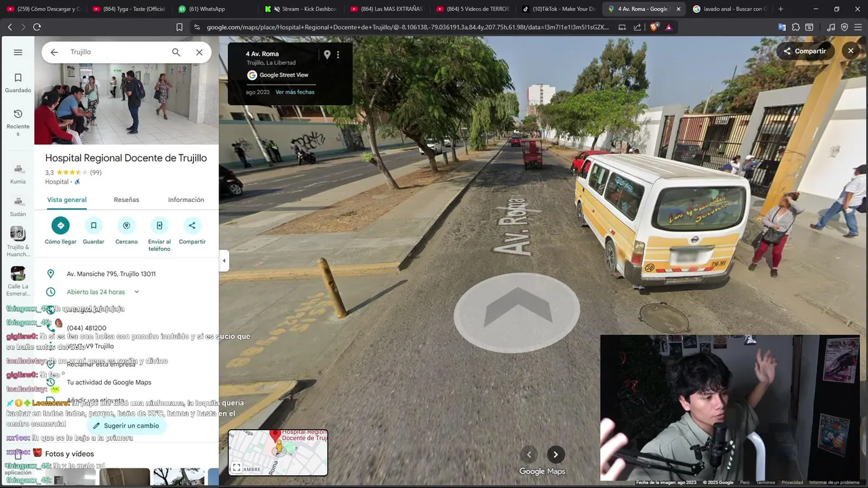Viewport: 868px width, 488px height.
Task: Click the Brave Shields lion icon
Action: pyautogui.click(x=653, y=27)
